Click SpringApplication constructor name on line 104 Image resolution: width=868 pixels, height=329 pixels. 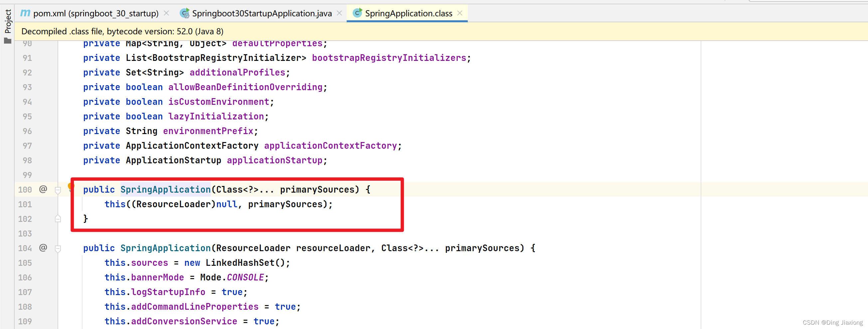(165, 248)
